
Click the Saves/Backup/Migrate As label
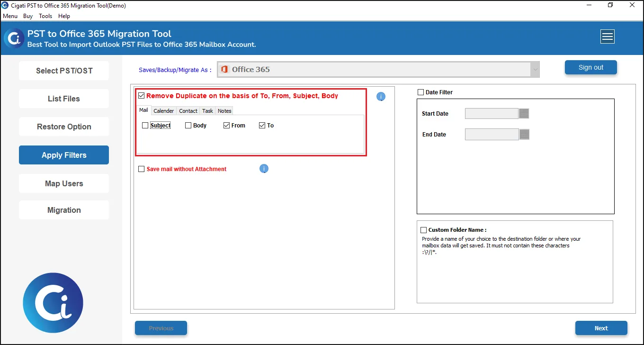click(175, 70)
